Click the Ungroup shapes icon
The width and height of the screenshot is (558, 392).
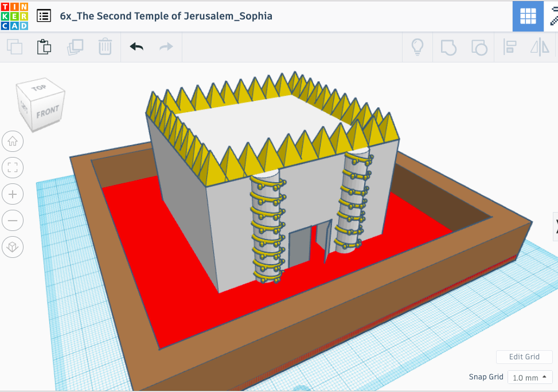(x=478, y=47)
